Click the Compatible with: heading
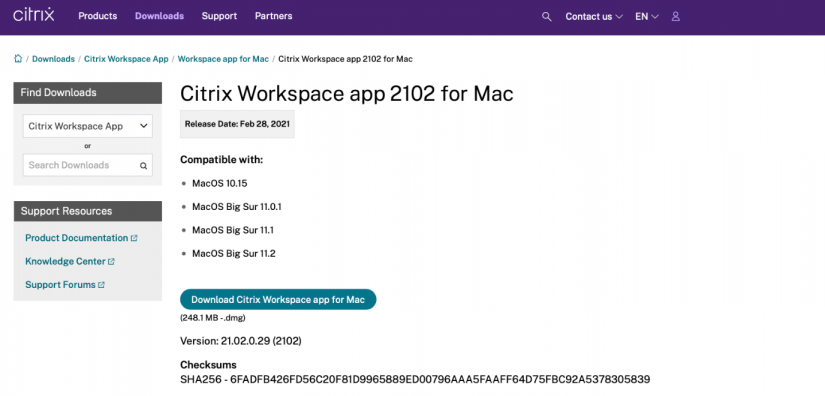825x396 pixels. click(x=221, y=159)
